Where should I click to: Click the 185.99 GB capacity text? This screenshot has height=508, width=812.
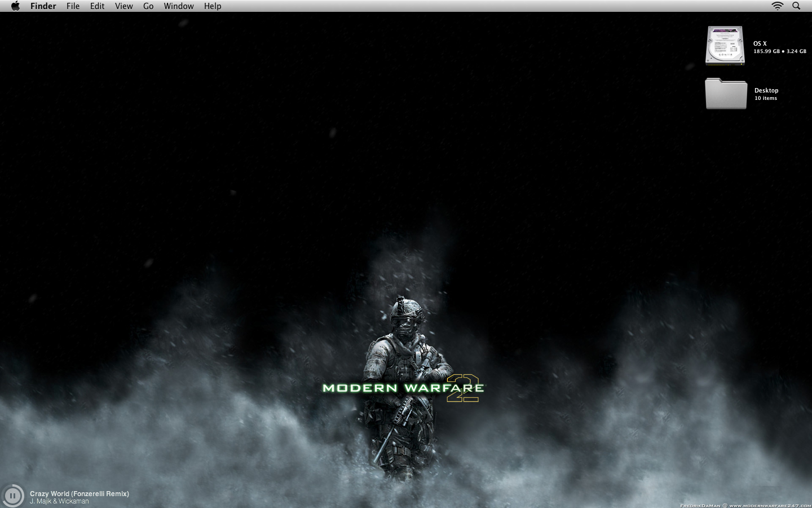[x=767, y=51]
